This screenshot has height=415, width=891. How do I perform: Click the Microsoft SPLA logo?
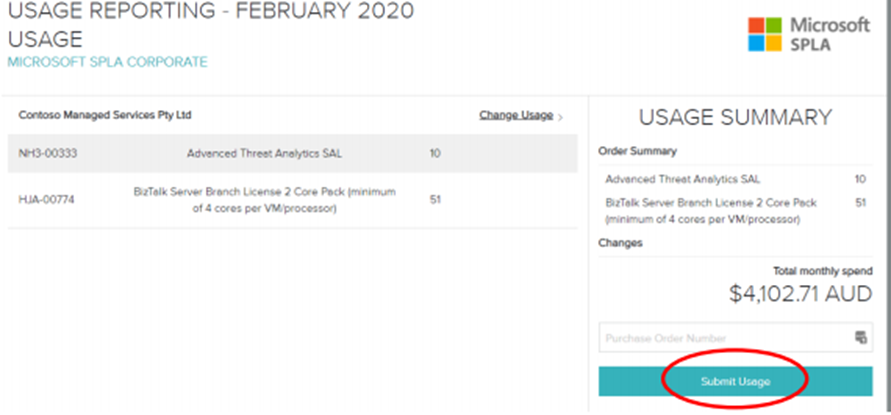click(809, 34)
